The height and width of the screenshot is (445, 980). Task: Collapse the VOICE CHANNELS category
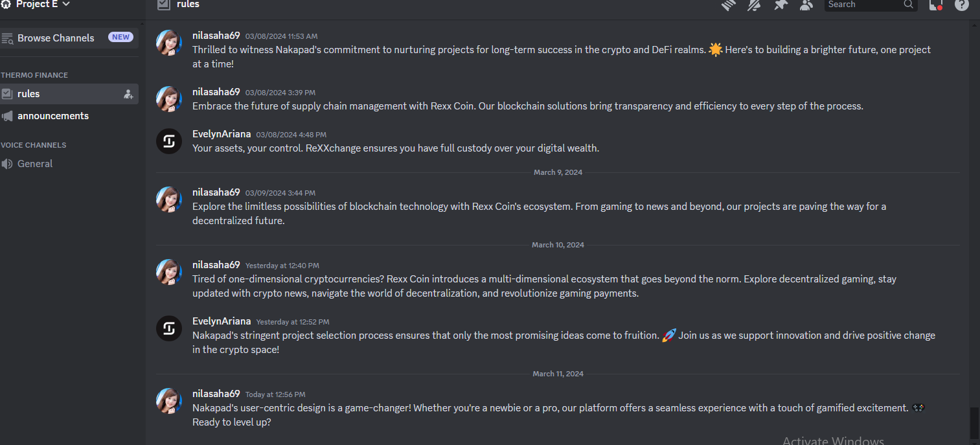(34, 145)
